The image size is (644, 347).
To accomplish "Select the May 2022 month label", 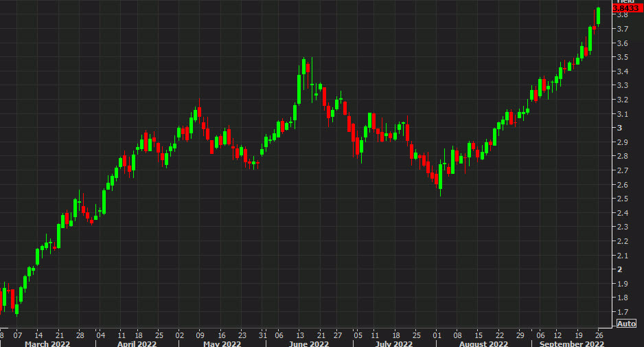I will coord(220,343).
